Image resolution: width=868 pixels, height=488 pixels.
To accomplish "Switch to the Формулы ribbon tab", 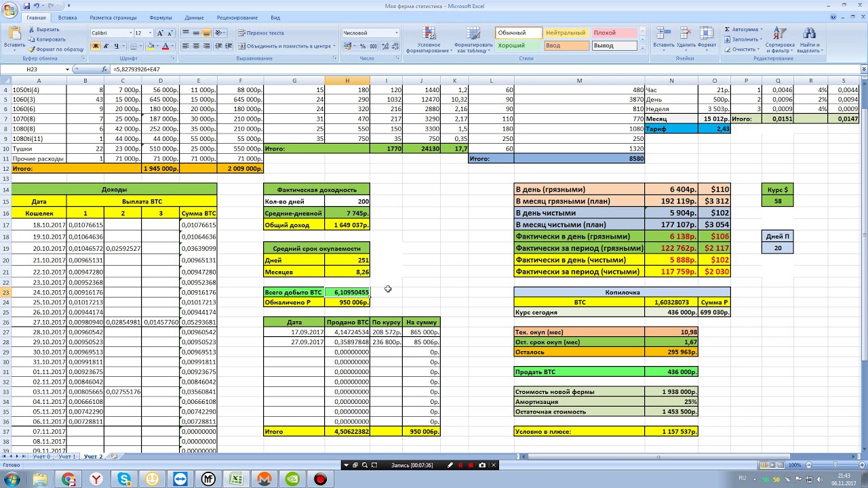I will coord(160,18).
